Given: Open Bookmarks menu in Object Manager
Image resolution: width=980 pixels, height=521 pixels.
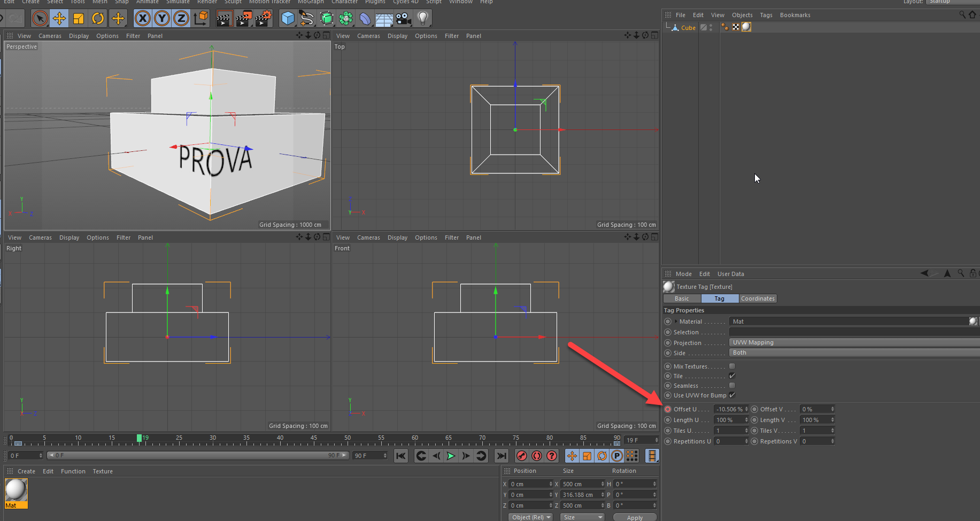Looking at the screenshot, I should tap(795, 15).
